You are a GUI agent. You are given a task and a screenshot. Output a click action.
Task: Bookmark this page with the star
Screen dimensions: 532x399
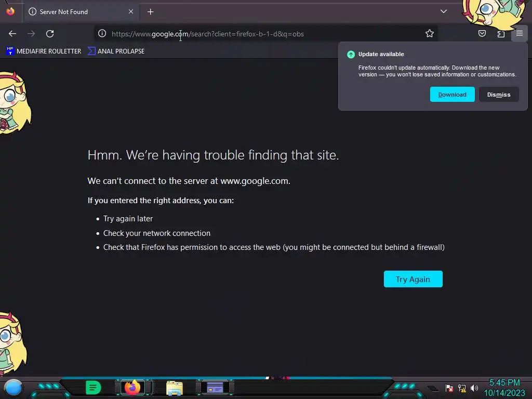430,33
